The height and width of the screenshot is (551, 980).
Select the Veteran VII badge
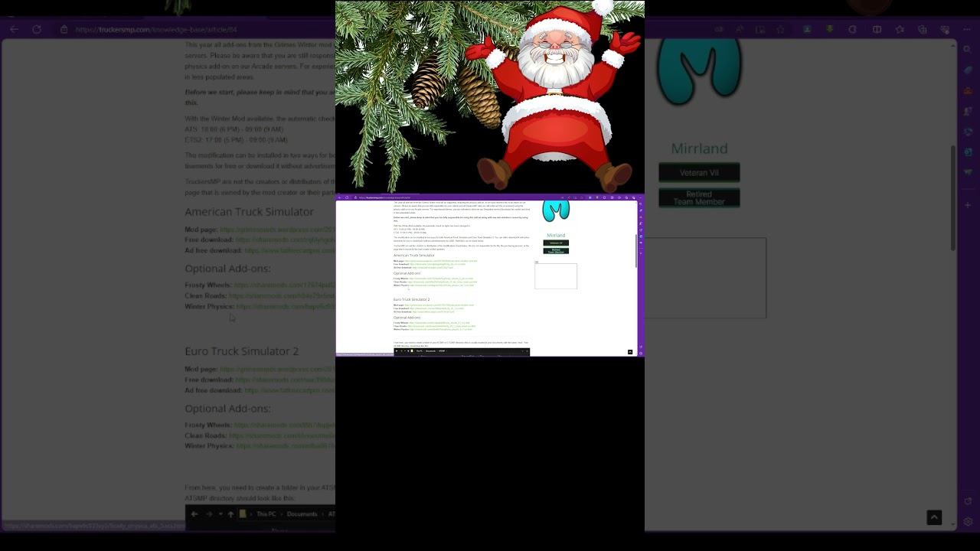556,243
